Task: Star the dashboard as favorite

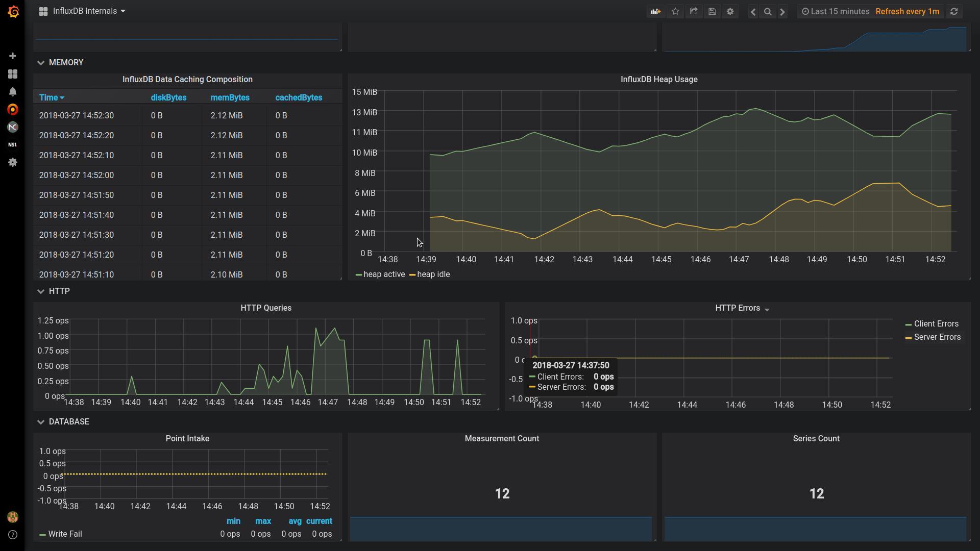Action: pyautogui.click(x=675, y=11)
